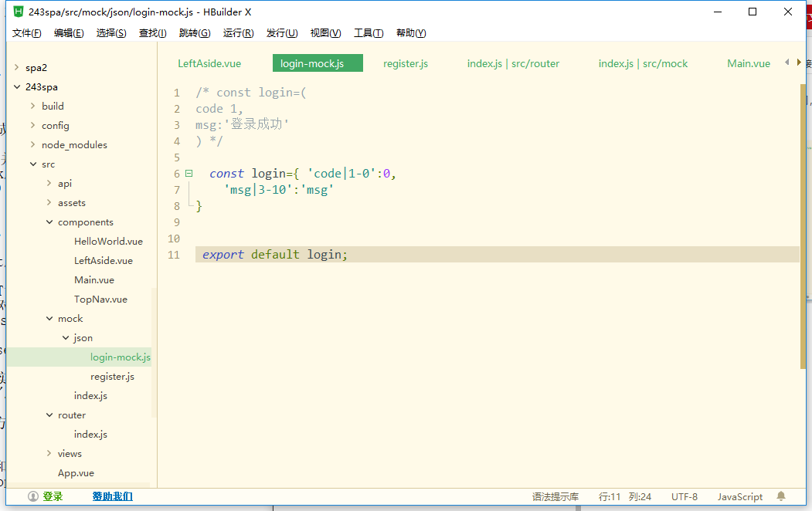Click the 赞助我们 sponsor link
This screenshot has width=812, height=511.
pyautogui.click(x=112, y=496)
